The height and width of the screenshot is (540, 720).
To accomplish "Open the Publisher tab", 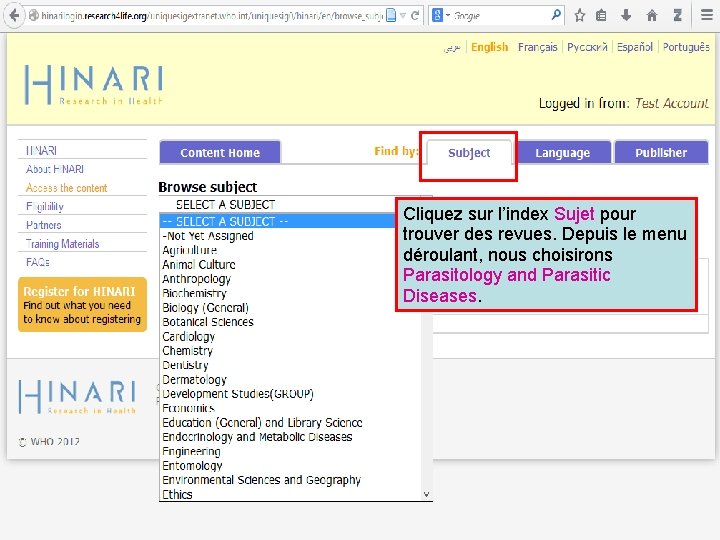I will (661, 152).
